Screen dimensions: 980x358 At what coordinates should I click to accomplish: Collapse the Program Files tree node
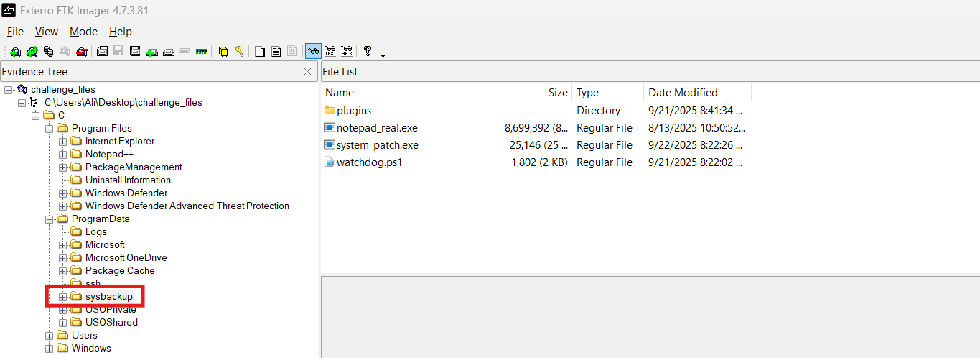click(x=50, y=129)
